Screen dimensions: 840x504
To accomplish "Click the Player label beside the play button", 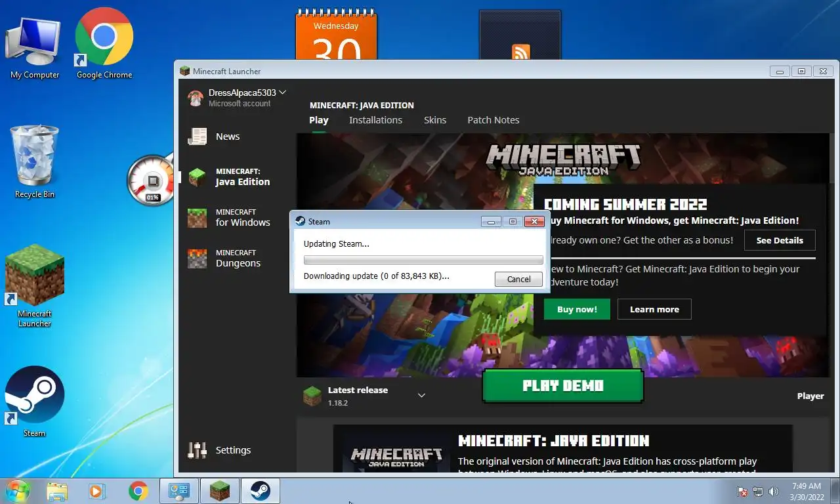I will (x=810, y=396).
